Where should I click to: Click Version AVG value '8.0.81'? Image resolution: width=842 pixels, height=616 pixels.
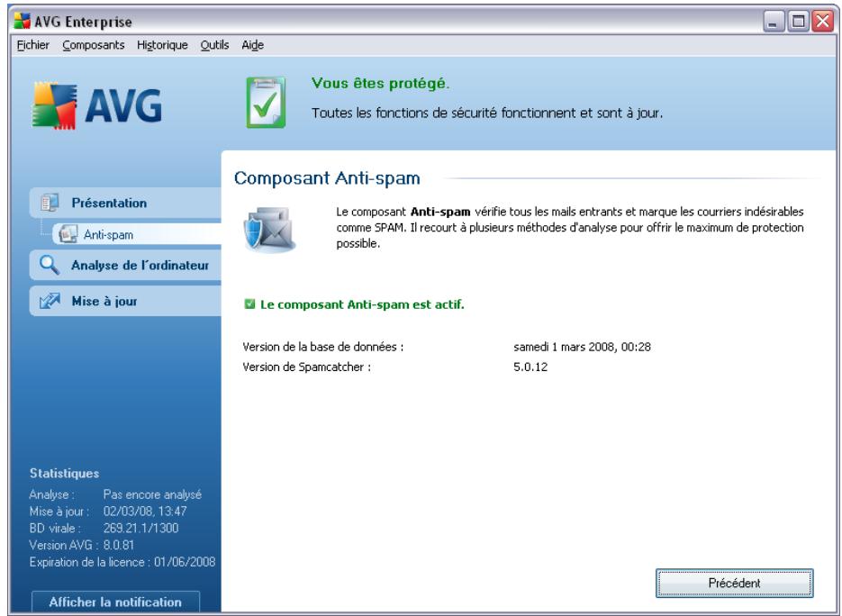click(119, 545)
